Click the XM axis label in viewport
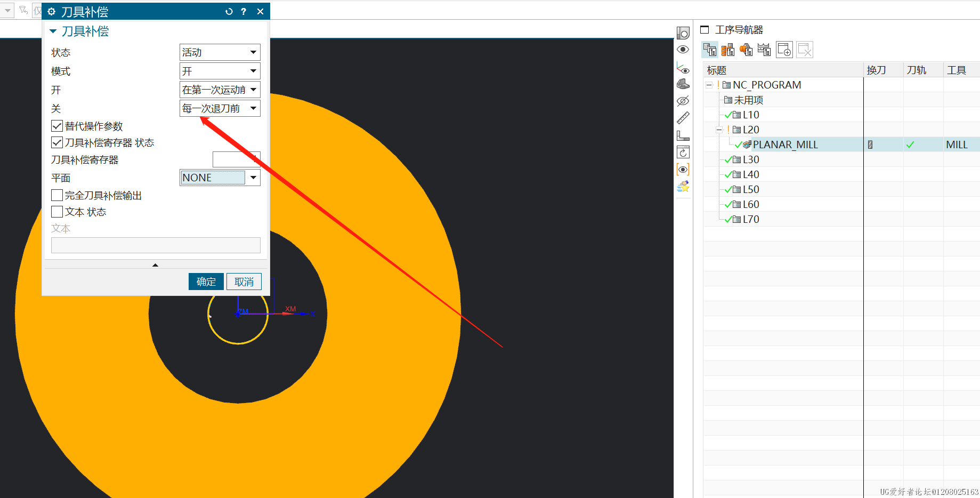This screenshot has width=980, height=498. tap(290, 309)
